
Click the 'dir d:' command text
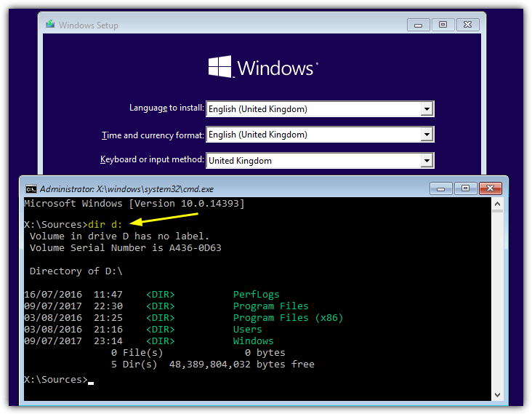coord(105,225)
